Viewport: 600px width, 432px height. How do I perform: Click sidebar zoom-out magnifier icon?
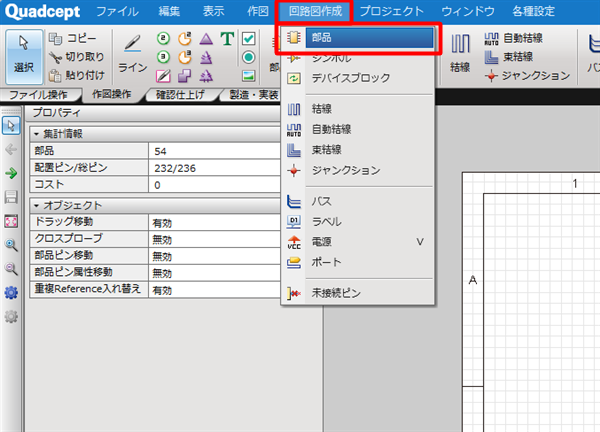click(11, 269)
